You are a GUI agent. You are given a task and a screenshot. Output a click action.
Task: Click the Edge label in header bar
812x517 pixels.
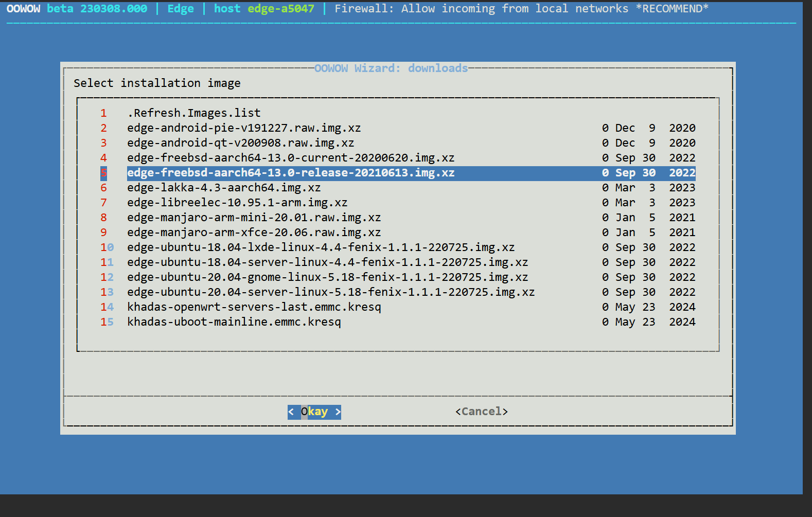click(x=181, y=9)
